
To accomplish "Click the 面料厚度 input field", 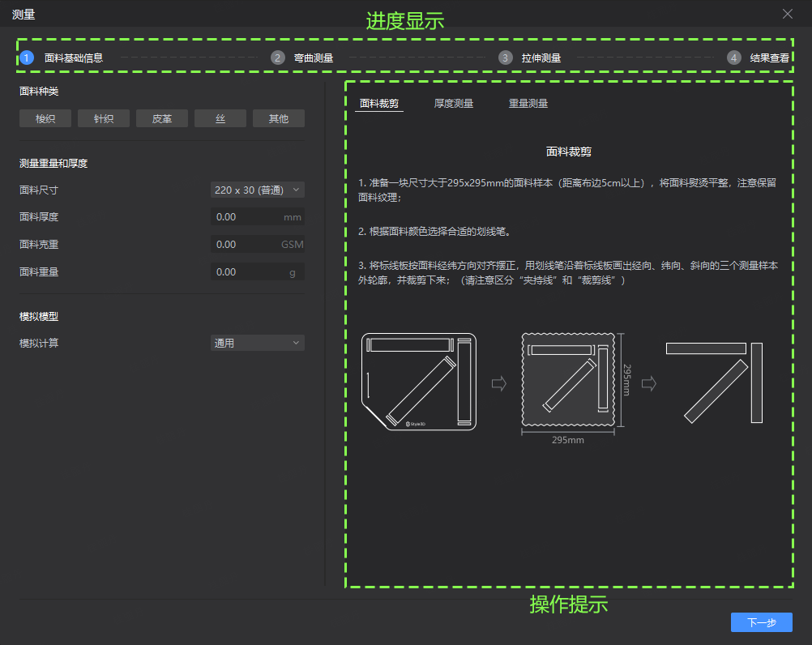I will (247, 217).
